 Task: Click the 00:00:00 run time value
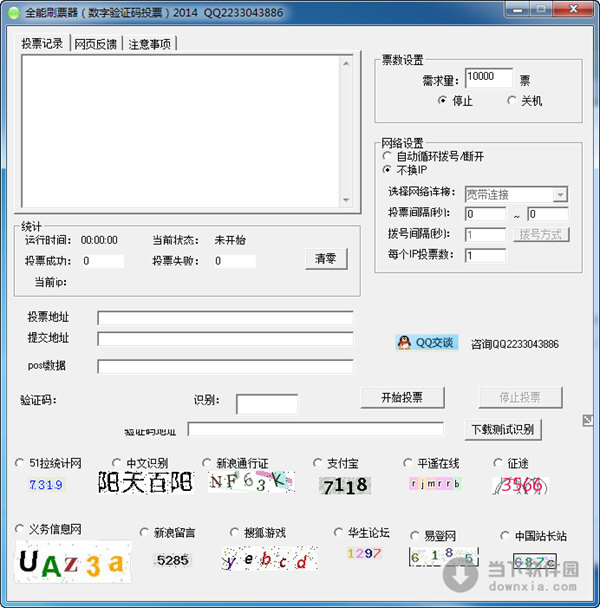(99, 240)
